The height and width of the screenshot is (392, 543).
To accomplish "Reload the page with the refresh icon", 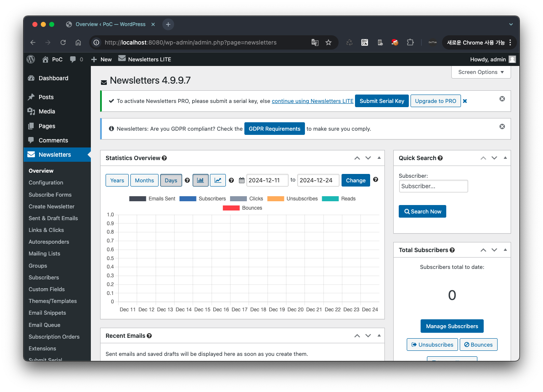I will coord(63,42).
